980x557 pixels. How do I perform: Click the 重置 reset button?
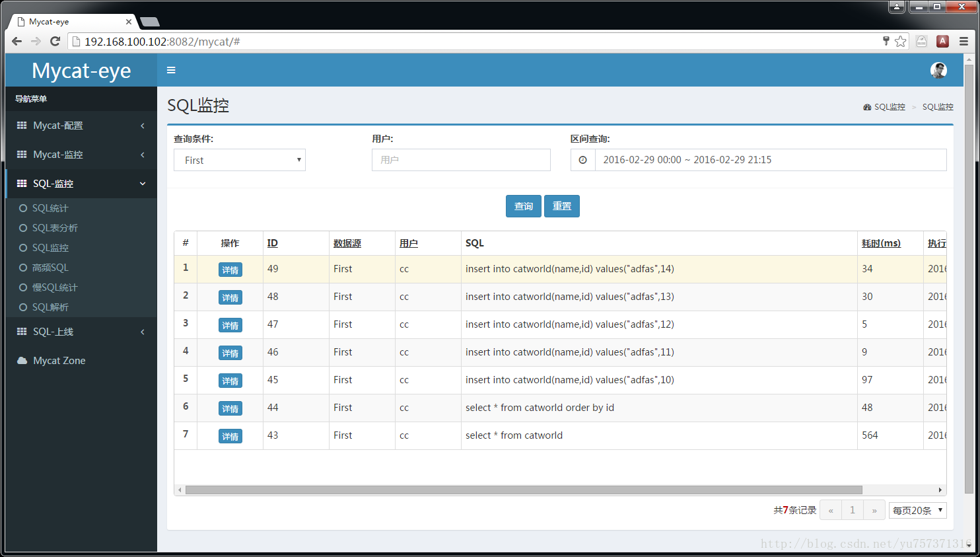click(x=562, y=206)
